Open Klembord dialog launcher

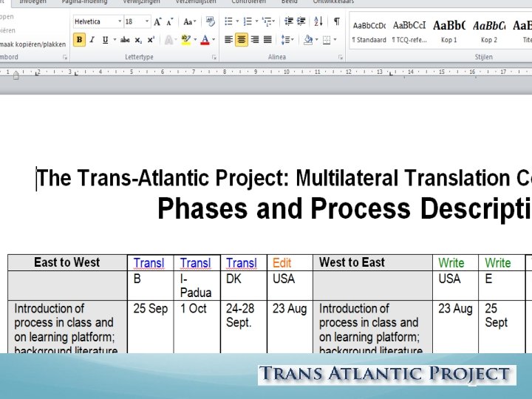tap(65, 58)
